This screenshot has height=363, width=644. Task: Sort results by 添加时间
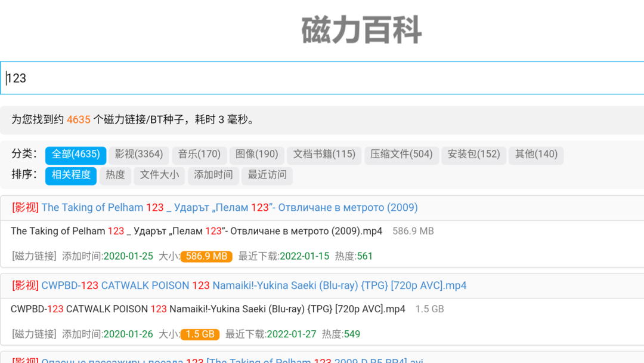pos(213,175)
